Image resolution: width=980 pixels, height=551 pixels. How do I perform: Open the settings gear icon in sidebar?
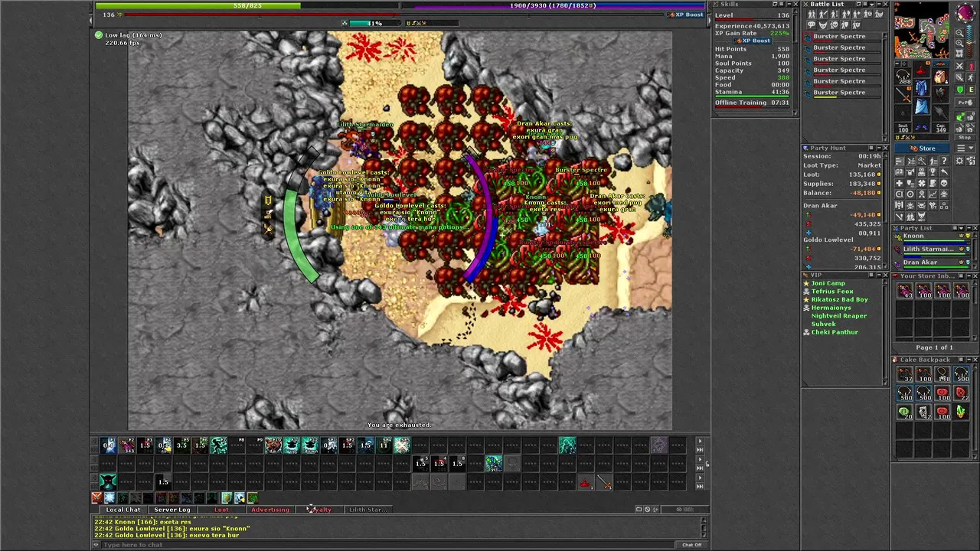(x=959, y=161)
